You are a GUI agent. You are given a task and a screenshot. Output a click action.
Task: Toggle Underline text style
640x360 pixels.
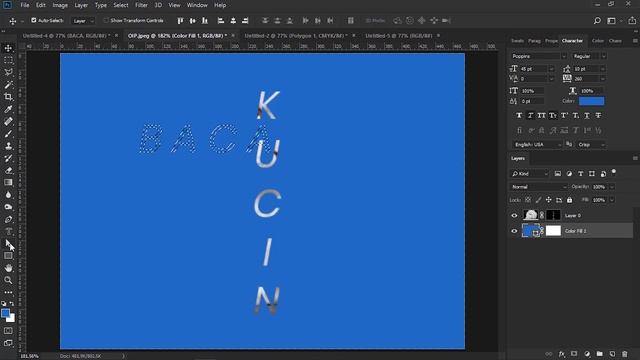coord(587,116)
